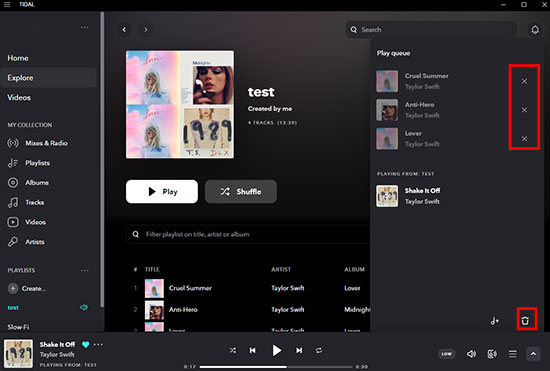Viewport: 550px width, 371px height.
Task: Click Taylor Swift artist in Cruel Summer row
Action: coord(288,288)
